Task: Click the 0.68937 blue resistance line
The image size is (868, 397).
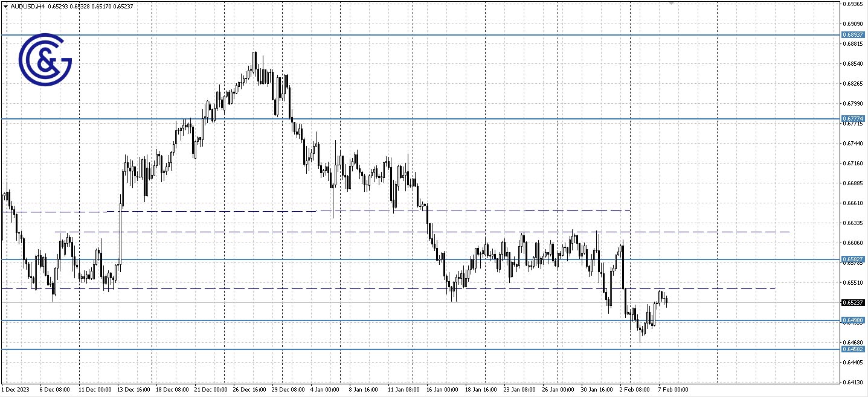Action: (423, 36)
